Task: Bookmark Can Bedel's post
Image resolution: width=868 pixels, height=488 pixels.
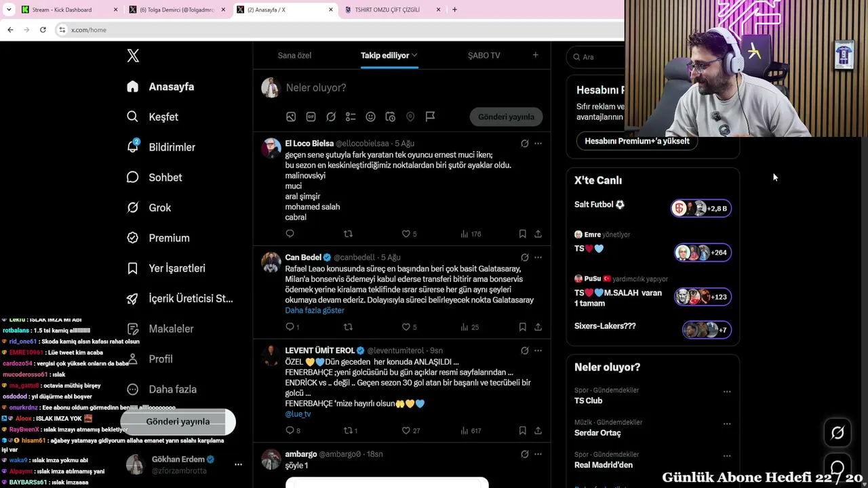Action: click(x=522, y=327)
